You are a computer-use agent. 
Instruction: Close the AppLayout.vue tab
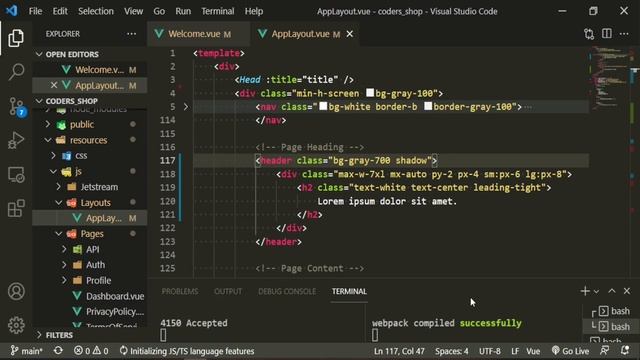350,34
